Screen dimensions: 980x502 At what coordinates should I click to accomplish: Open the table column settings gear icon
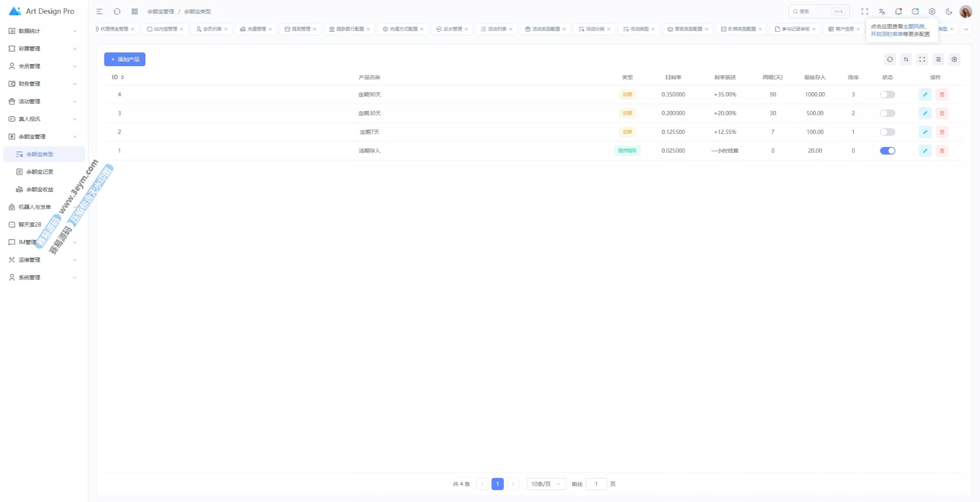954,59
